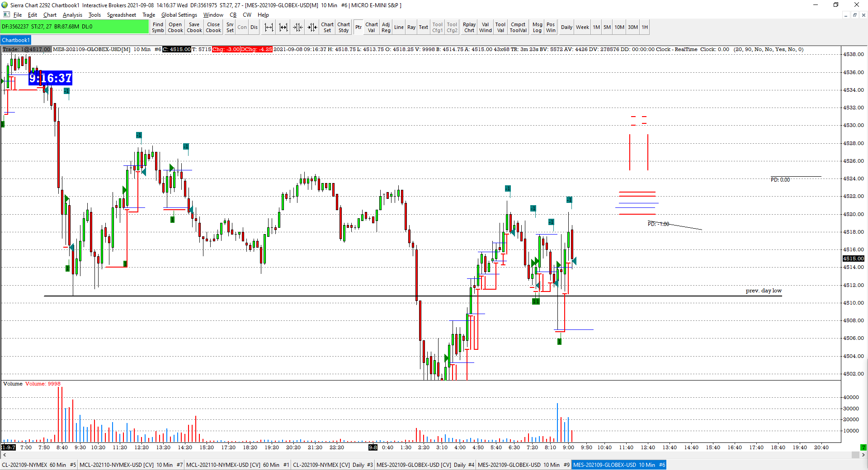
Task: Switch to MCL-202110-NYMEX-USD 60 Min #1 tab
Action: pos(238,465)
